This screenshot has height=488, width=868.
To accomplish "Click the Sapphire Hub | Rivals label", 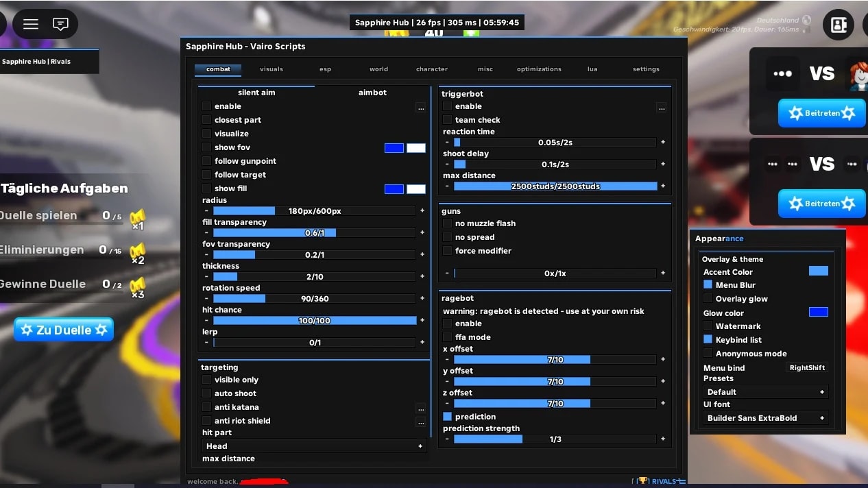I will (36, 62).
